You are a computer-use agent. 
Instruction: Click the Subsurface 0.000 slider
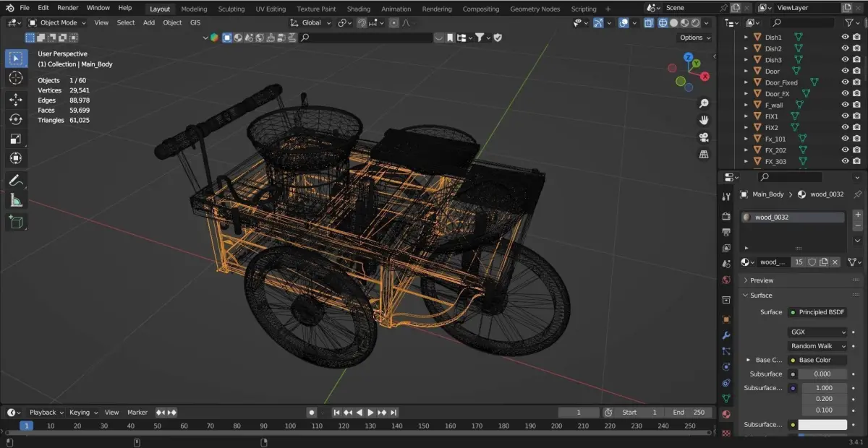(823, 374)
